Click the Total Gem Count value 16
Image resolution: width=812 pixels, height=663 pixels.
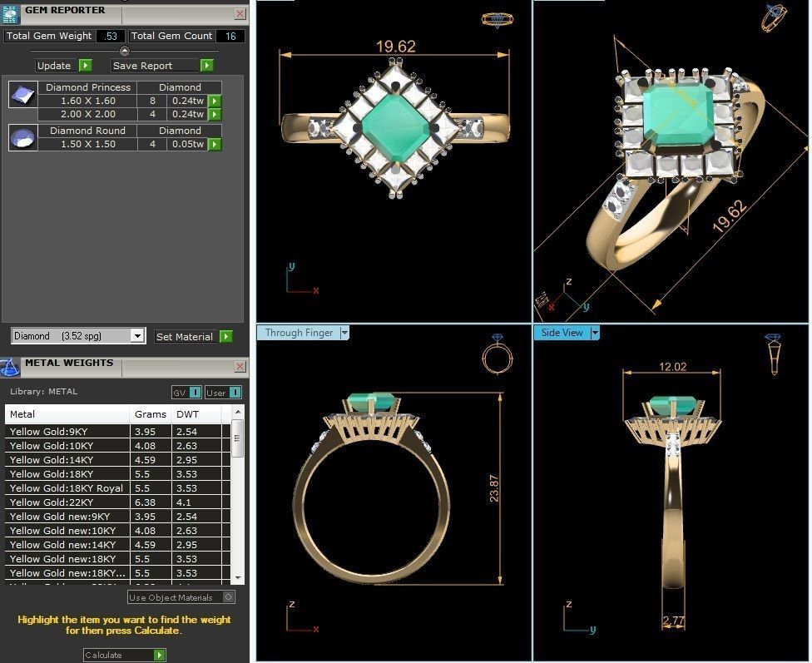click(230, 36)
